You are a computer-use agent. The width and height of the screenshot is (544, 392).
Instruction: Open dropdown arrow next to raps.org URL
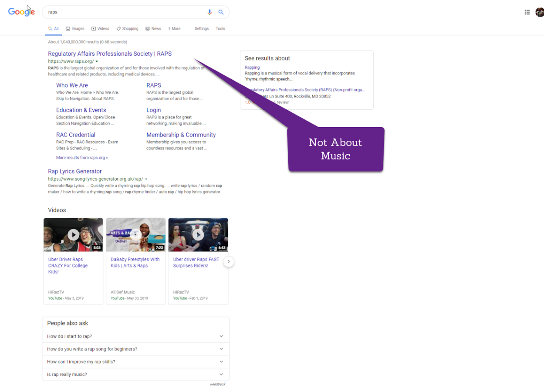(x=97, y=62)
